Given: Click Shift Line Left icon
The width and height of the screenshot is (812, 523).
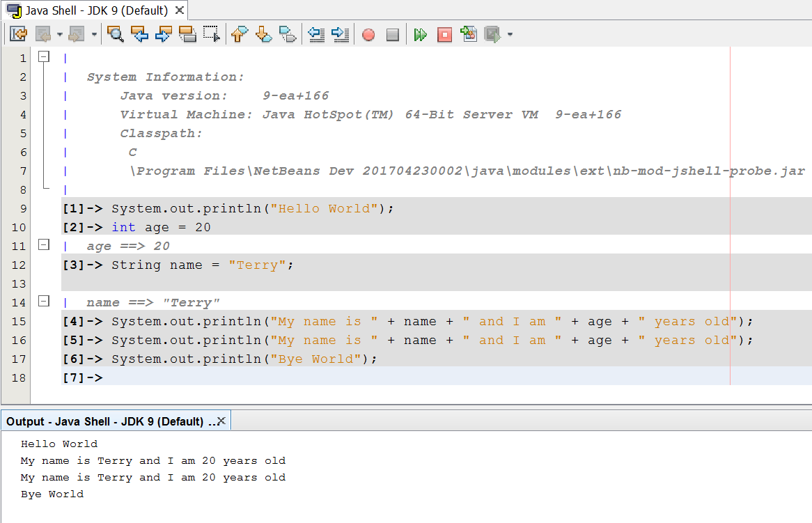Looking at the screenshot, I should click(x=316, y=34).
